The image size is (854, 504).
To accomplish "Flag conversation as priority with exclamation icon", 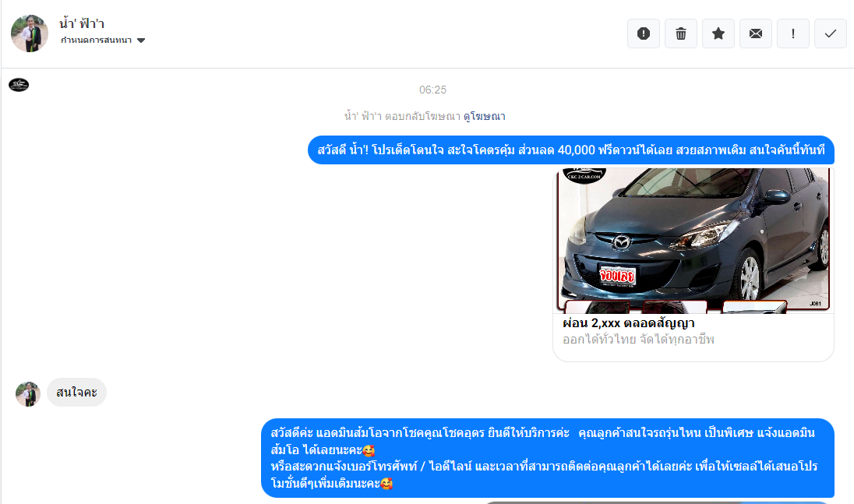I will pyautogui.click(x=793, y=33).
